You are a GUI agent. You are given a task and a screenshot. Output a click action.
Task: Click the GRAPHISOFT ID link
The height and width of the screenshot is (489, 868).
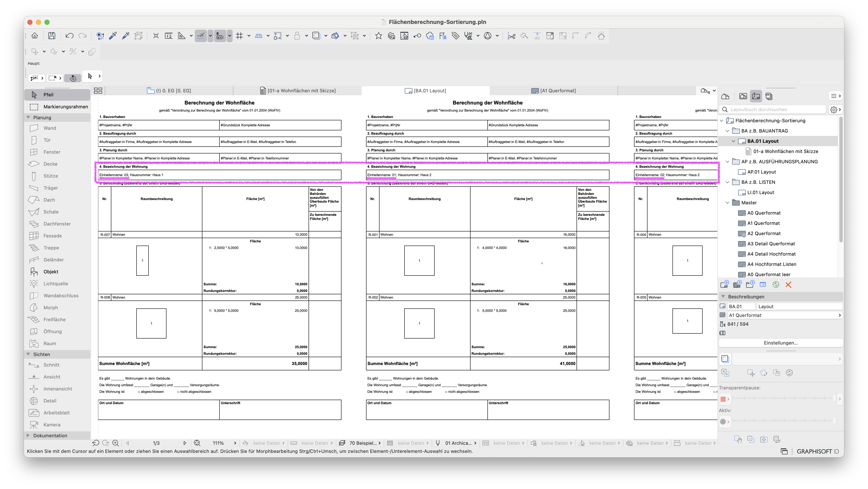pos(818,452)
